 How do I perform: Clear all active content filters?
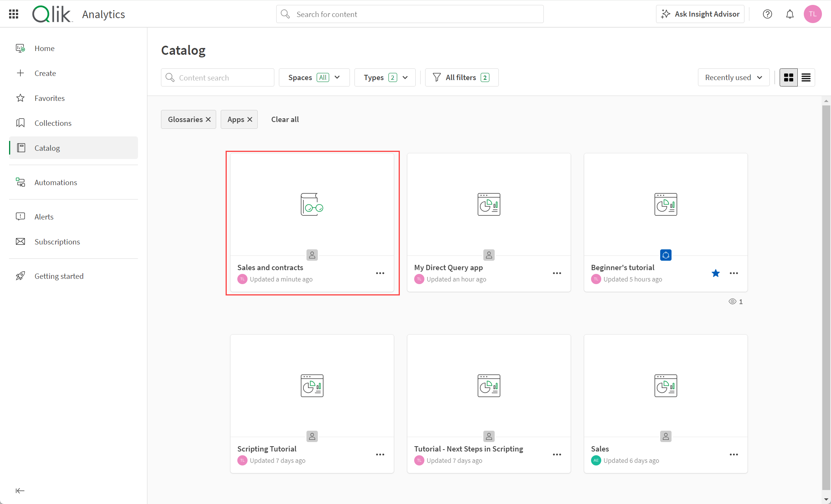coord(284,119)
